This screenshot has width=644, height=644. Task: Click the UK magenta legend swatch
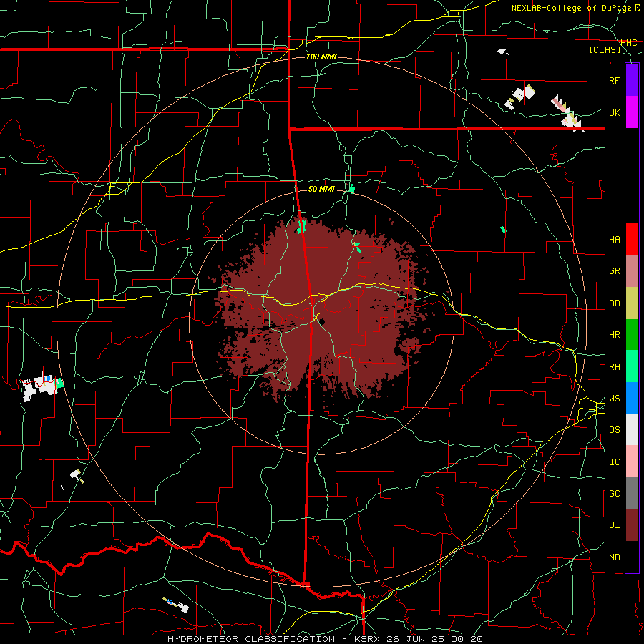coord(632,112)
